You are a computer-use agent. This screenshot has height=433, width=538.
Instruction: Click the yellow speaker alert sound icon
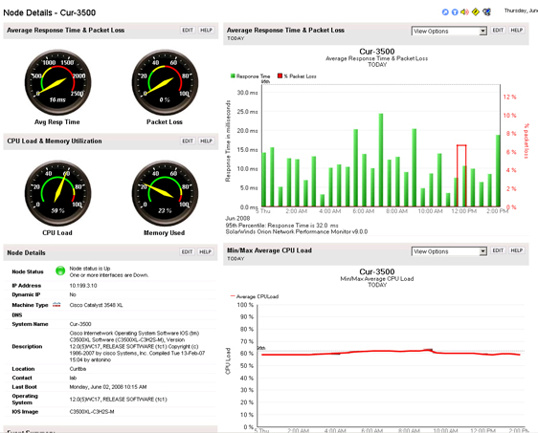[x=465, y=12]
